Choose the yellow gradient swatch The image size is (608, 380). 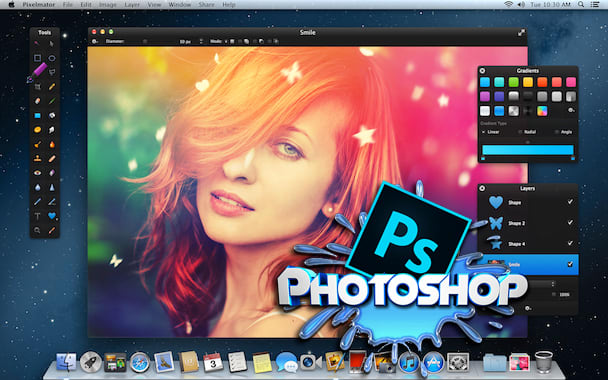(528, 82)
